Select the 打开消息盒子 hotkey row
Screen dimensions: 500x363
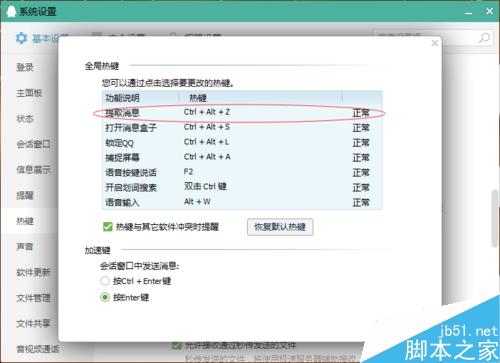(242, 128)
